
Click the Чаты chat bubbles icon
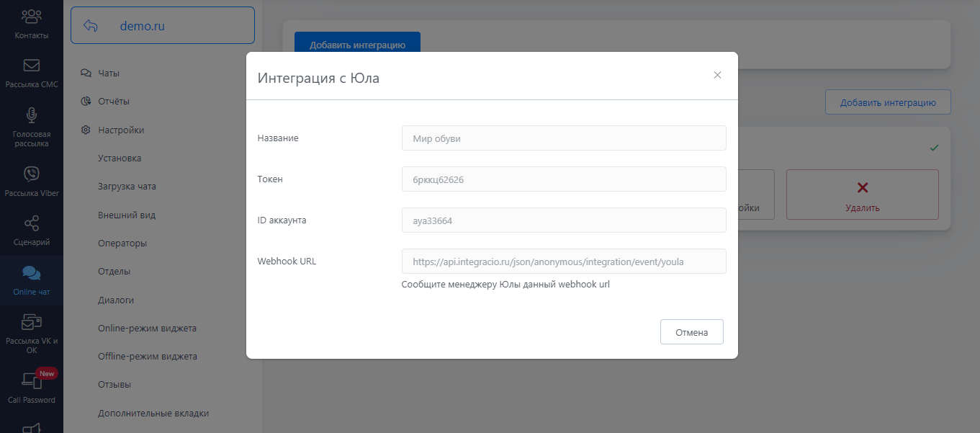tap(86, 73)
